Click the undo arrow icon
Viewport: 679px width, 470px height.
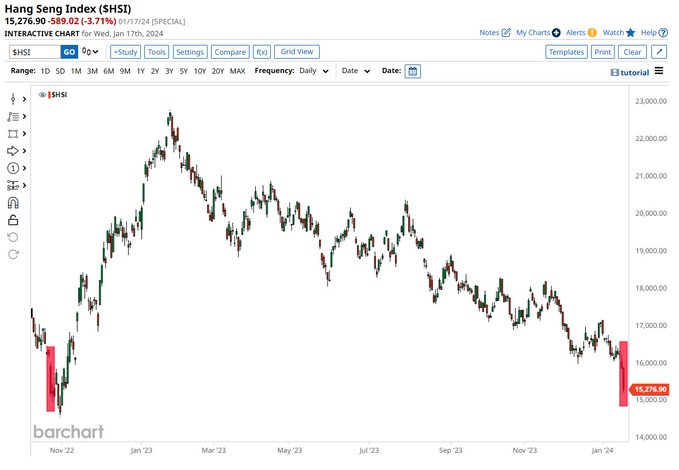click(13, 237)
